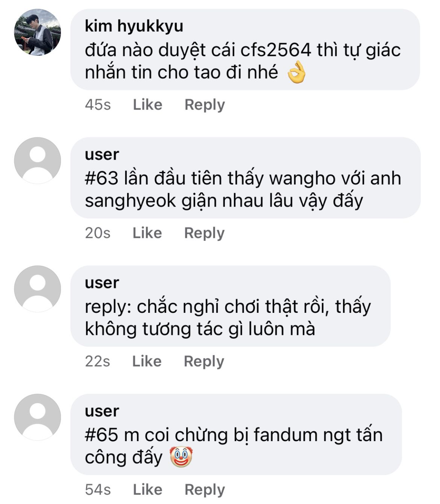Like the #63 wangho comment
This screenshot has width=440, height=504.
tap(147, 233)
